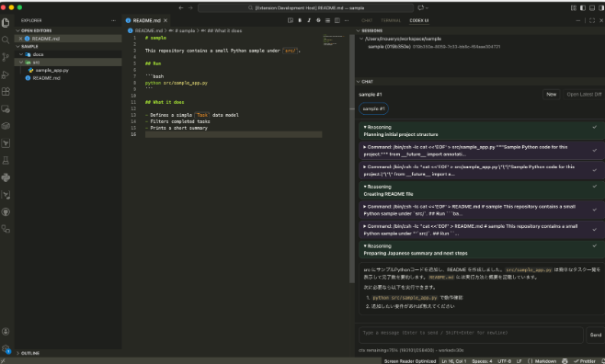
Task: Open the Manage gear in activity bar
Action: [x=6, y=348]
